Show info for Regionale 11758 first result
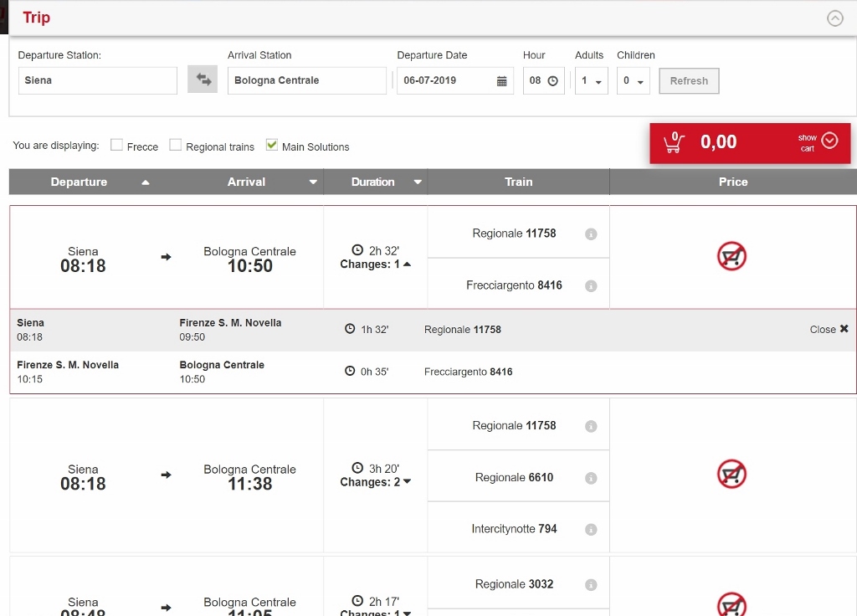The height and width of the screenshot is (616, 857). point(591,234)
